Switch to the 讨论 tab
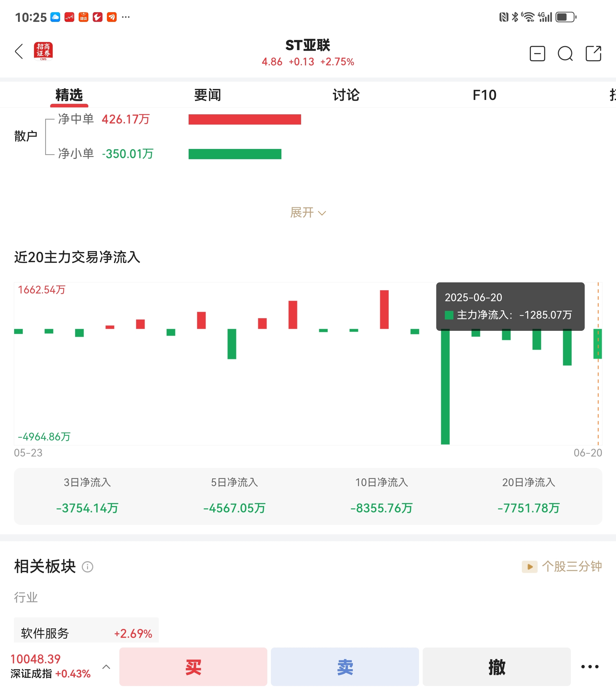616x691 pixels. coord(346,95)
